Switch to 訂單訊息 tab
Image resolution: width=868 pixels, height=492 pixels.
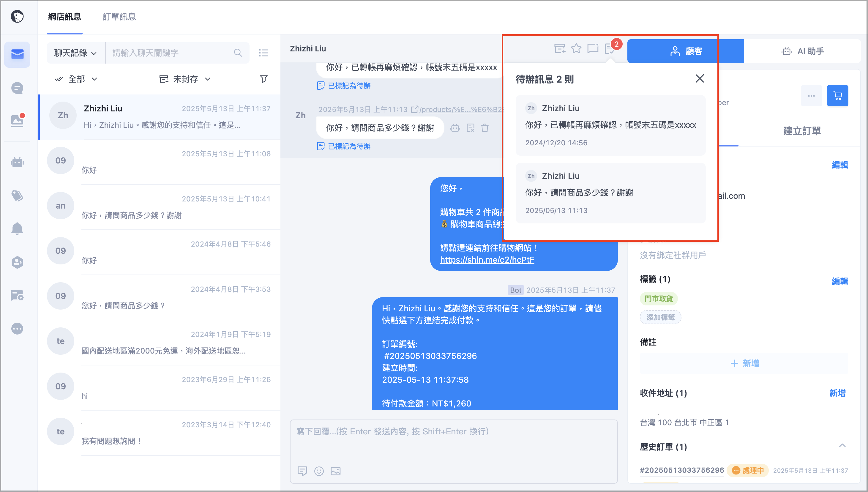[x=119, y=17]
